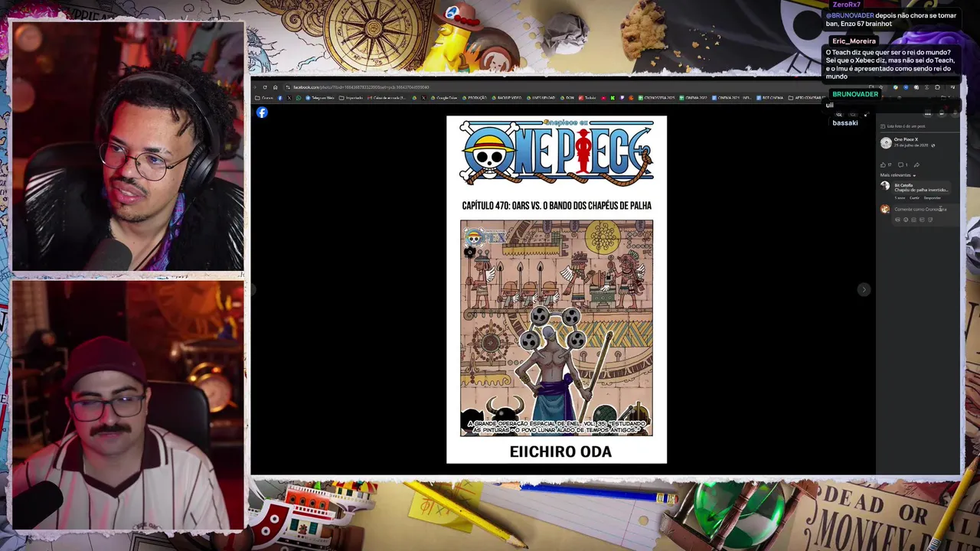The height and width of the screenshot is (551, 980).
Task: Share the post with arrow icon
Action: 916,165
